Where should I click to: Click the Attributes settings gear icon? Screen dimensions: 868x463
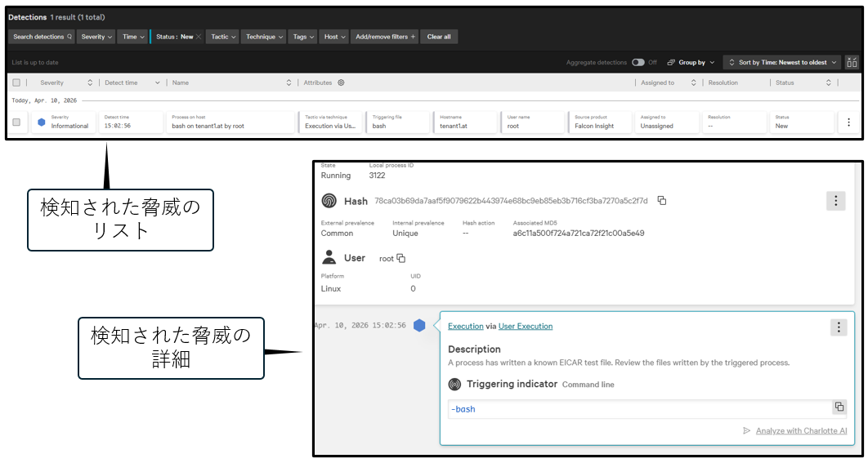pos(341,82)
